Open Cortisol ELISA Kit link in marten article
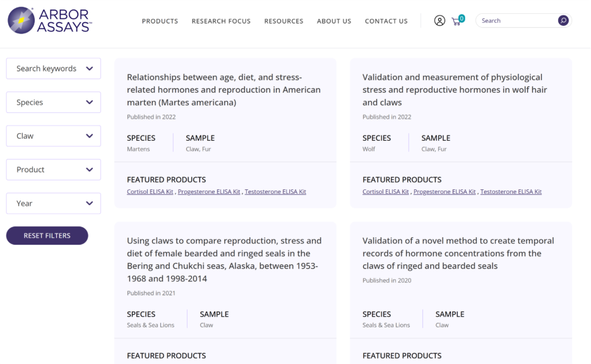The image size is (591, 364). point(150,192)
